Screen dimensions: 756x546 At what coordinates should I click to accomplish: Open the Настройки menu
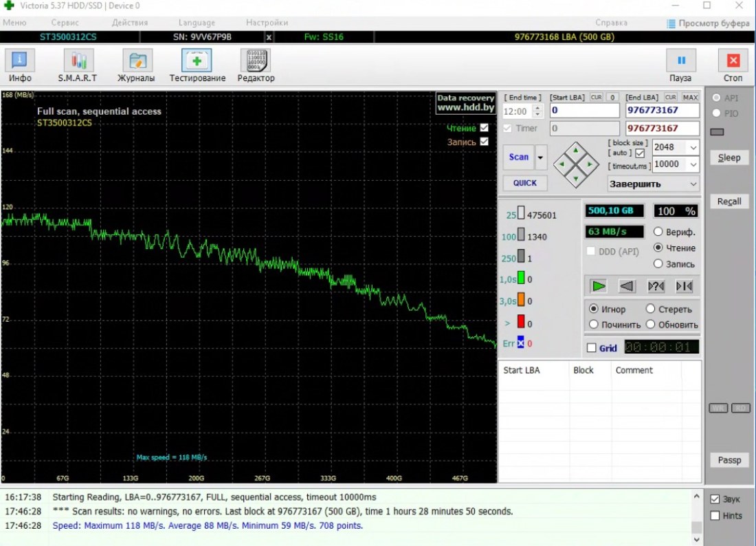coord(267,23)
